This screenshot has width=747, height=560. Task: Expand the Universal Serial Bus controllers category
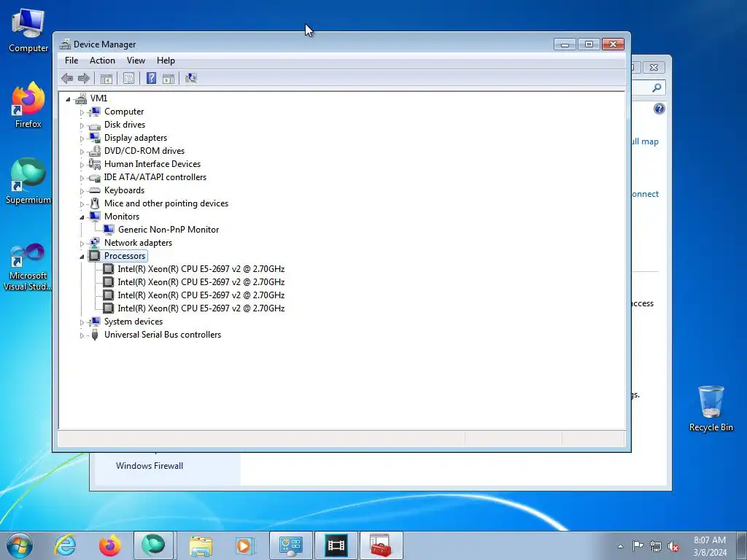pyautogui.click(x=82, y=335)
